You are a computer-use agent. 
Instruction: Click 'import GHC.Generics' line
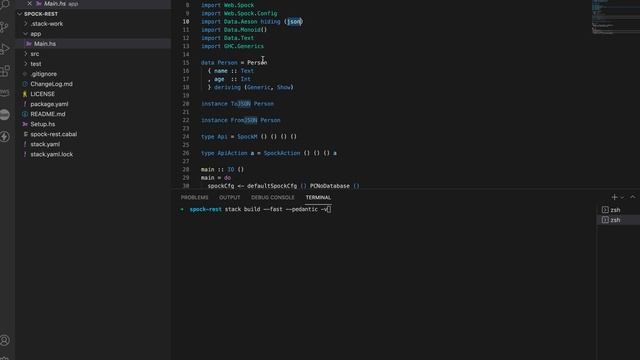232,46
